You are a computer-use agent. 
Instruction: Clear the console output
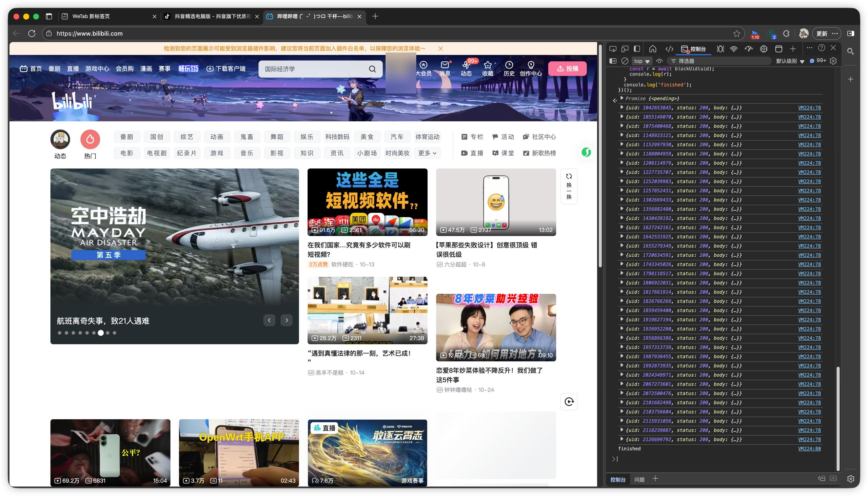[x=625, y=61]
